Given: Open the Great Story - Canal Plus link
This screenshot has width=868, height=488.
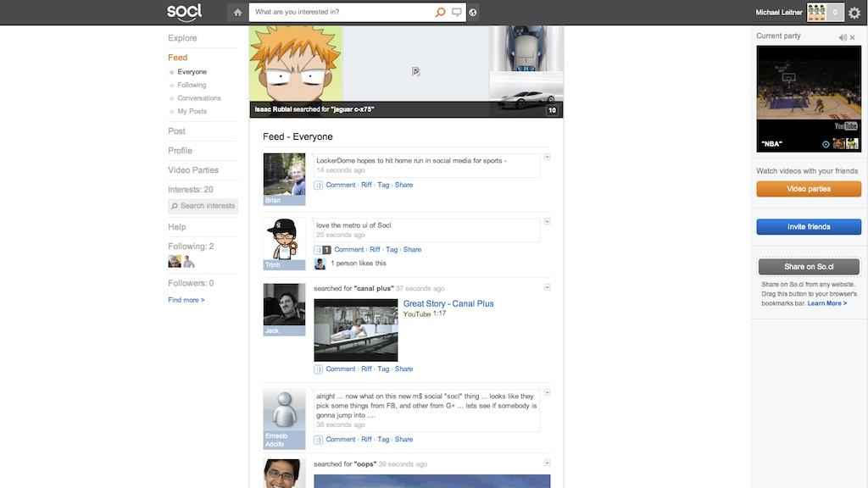Looking at the screenshot, I should (448, 304).
